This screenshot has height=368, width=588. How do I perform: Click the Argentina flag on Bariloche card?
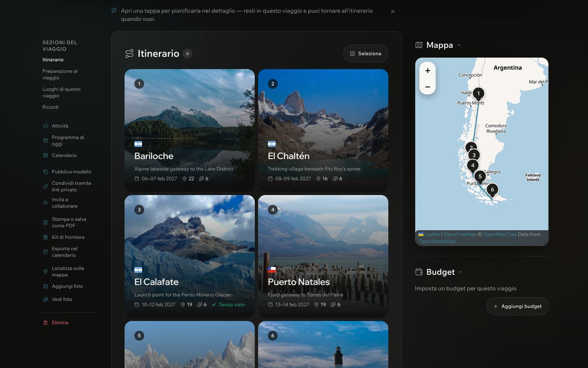coord(138,144)
